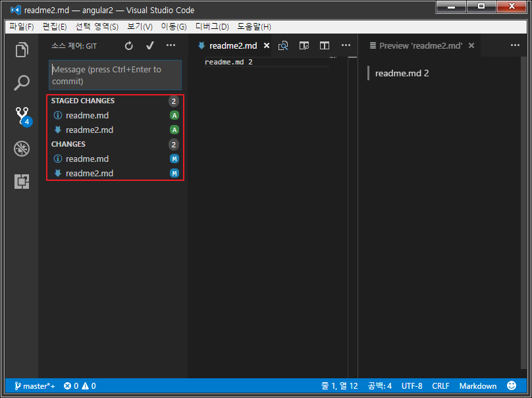This screenshot has width=532, height=398.
Task: Select staged readme2.md file
Action: point(90,130)
